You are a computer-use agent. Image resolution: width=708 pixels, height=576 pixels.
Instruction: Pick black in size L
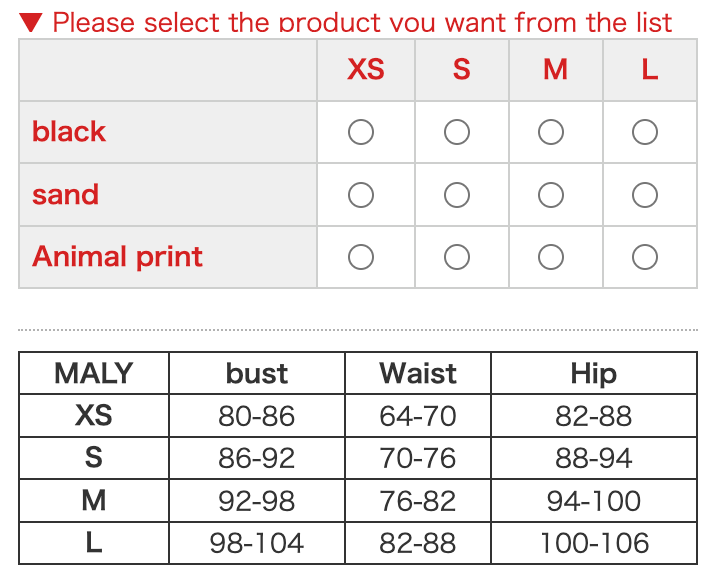point(645,132)
